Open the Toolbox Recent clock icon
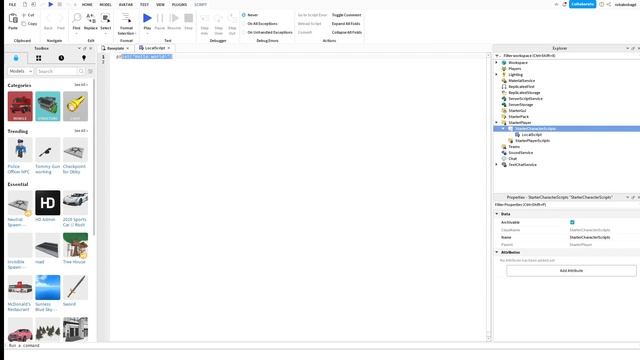 point(61,58)
